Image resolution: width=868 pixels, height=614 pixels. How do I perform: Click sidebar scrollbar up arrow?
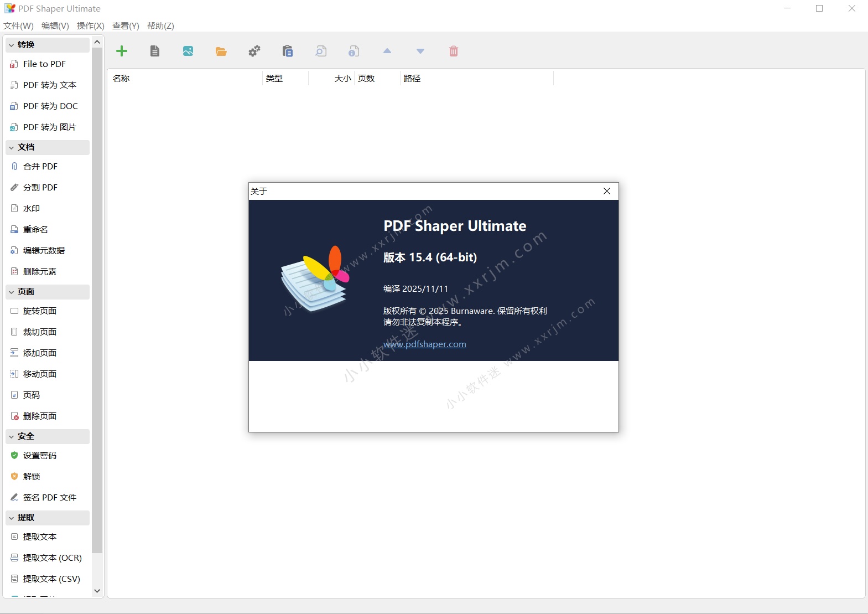[x=97, y=42]
